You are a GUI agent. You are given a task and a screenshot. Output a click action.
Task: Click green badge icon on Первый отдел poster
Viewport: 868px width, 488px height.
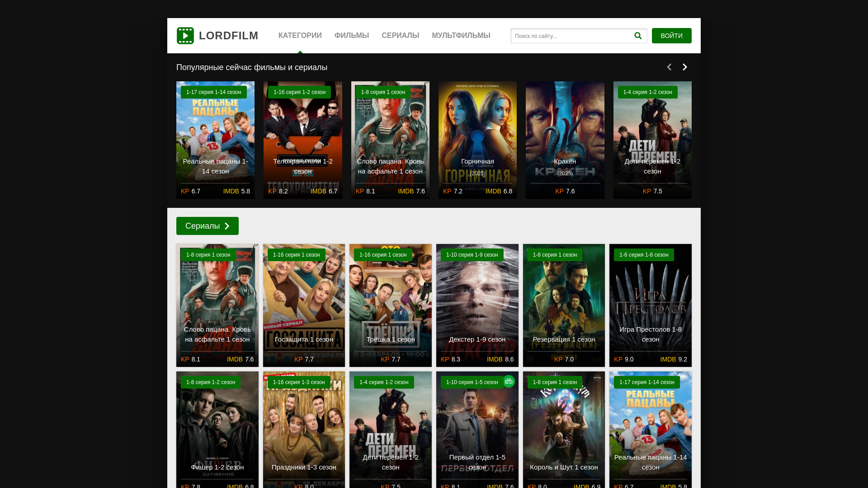point(509,381)
